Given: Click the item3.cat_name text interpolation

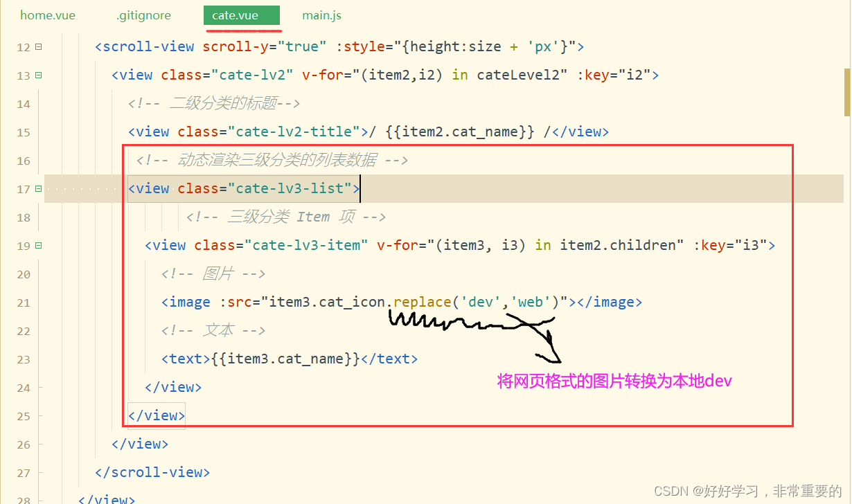Looking at the screenshot, I should click(x=286, y=359).
